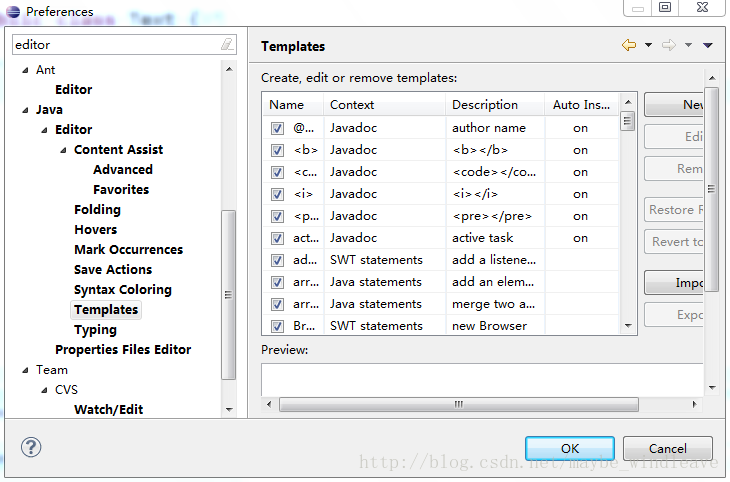Collapse the Content Assist tree node
The height and width of the screenshot is (482, 730).
(x=64, y=150)
